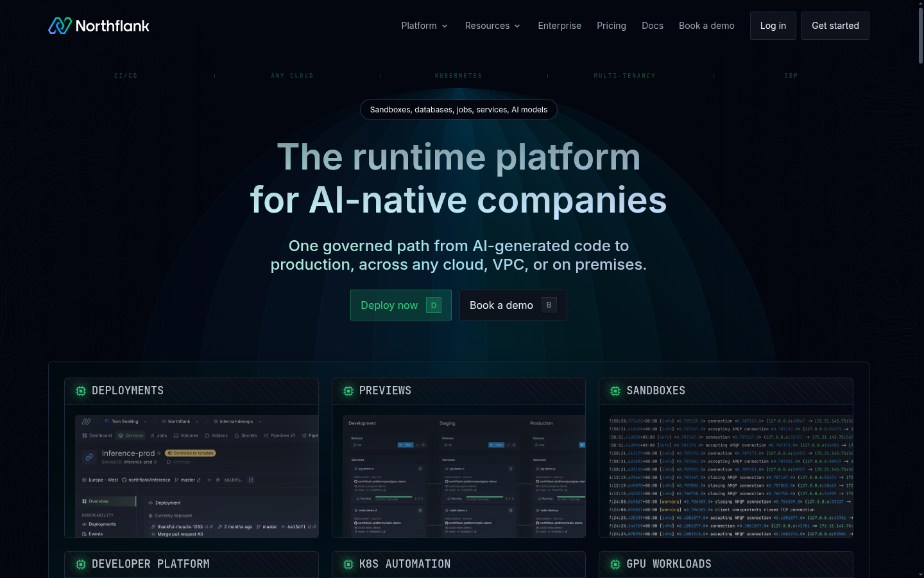
Task: Click the chip icon beside K8S AUTOMATION
Action: click(348, 565)
